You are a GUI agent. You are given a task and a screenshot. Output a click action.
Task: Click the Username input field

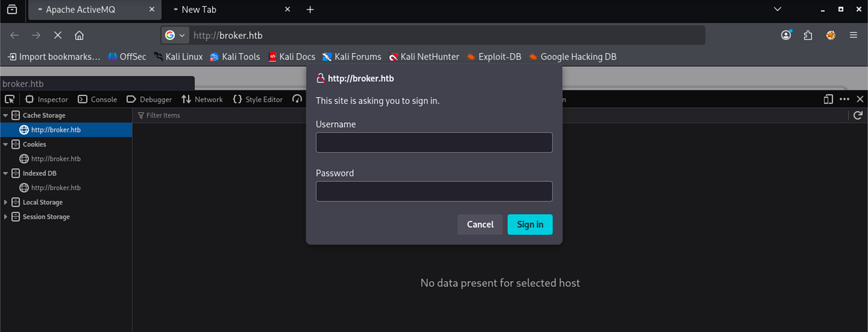[x=434, y=142]
